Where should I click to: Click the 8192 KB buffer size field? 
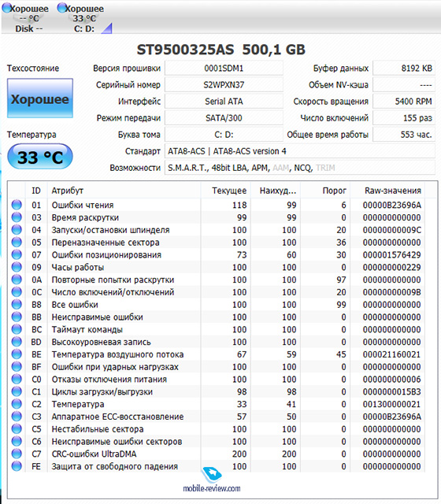coord(404,69)
